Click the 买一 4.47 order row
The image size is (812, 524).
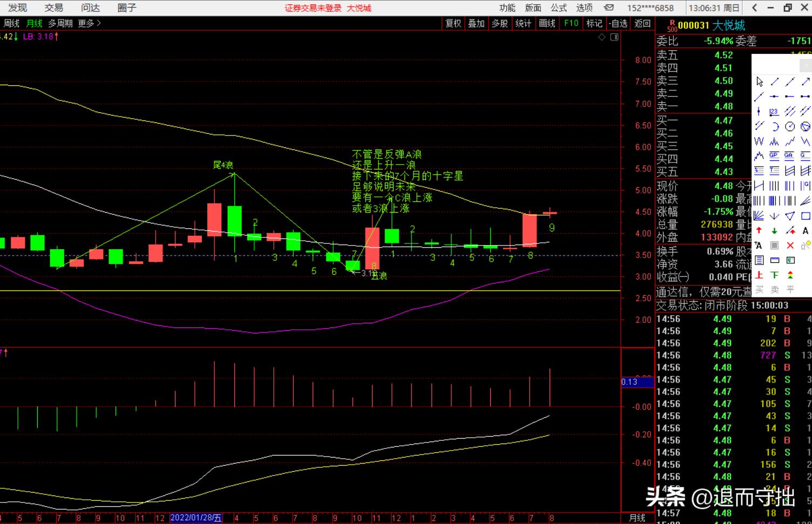[703, 120]
